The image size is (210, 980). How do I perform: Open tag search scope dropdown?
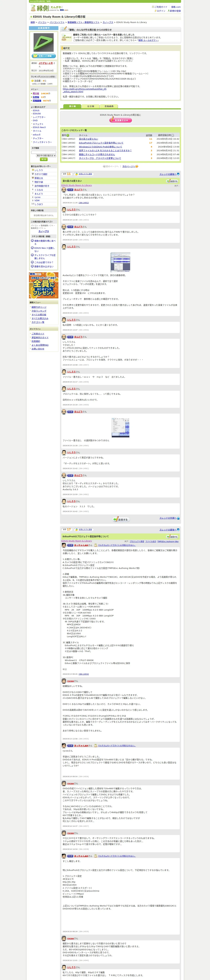(46, 156)
